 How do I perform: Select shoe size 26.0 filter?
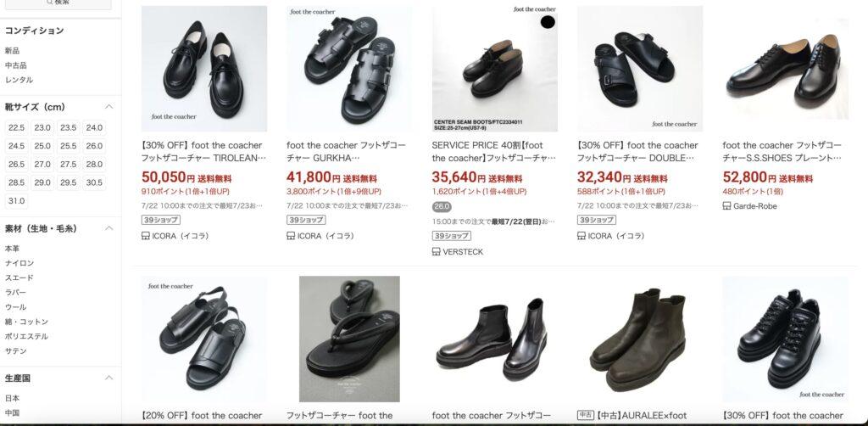pyautogui.click(x=94, y=146)
